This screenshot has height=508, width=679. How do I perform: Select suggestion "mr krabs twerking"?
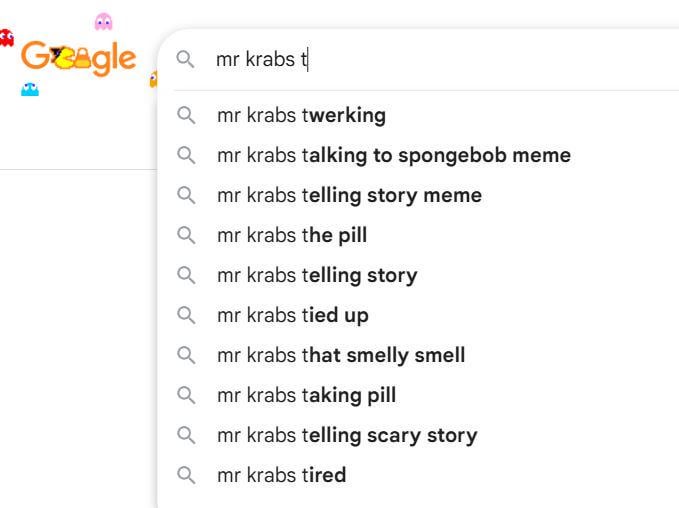coord(301,116)
